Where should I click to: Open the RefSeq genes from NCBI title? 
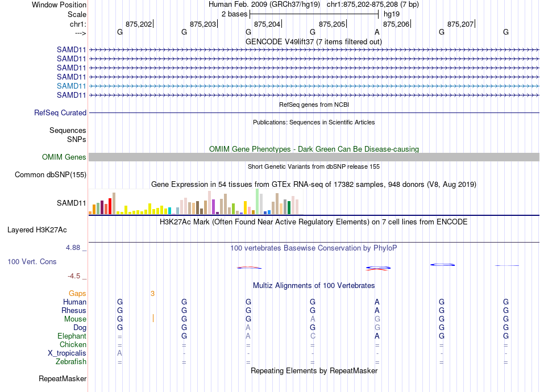point(314,105)
